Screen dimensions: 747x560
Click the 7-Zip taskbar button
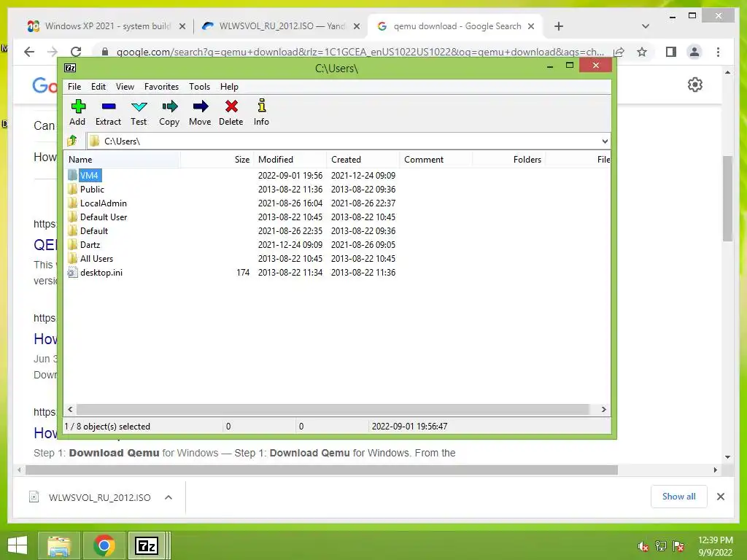[x=147, y=545]
